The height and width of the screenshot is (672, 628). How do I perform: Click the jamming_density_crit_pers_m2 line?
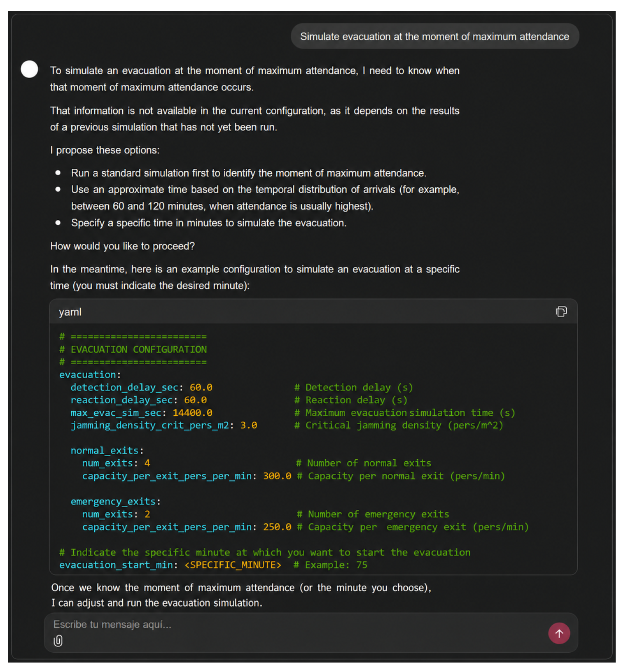coord(164,426)
